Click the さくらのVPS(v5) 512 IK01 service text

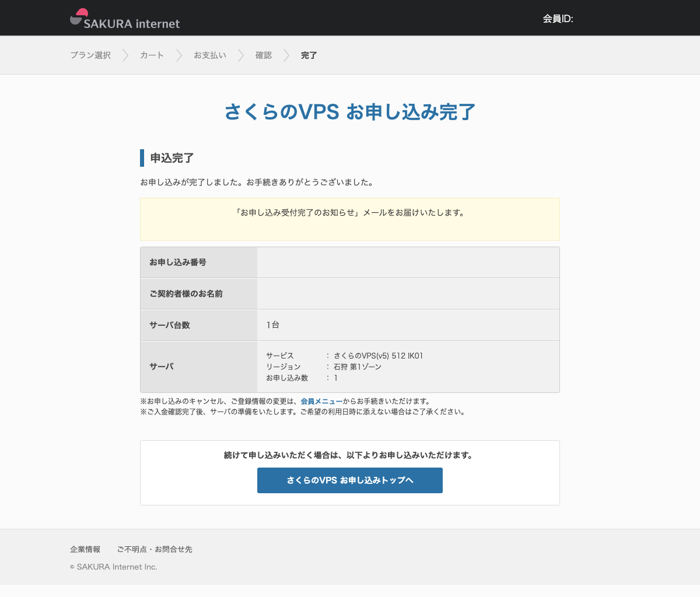(378, 356)
